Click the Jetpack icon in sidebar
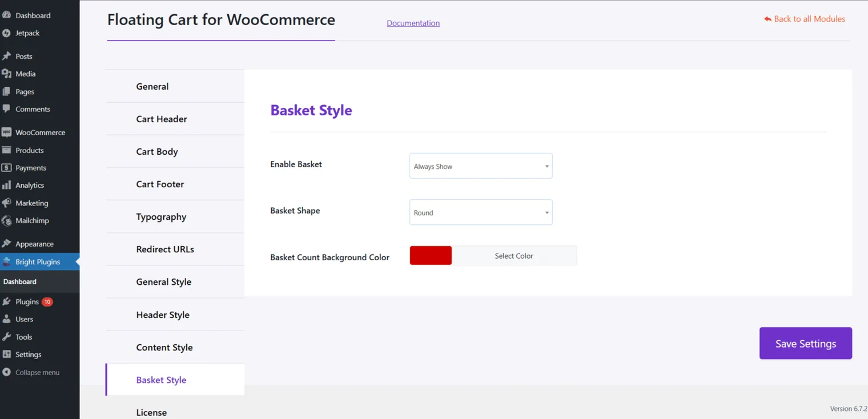The width and height of the screenshot is (868, 419). 7,33
